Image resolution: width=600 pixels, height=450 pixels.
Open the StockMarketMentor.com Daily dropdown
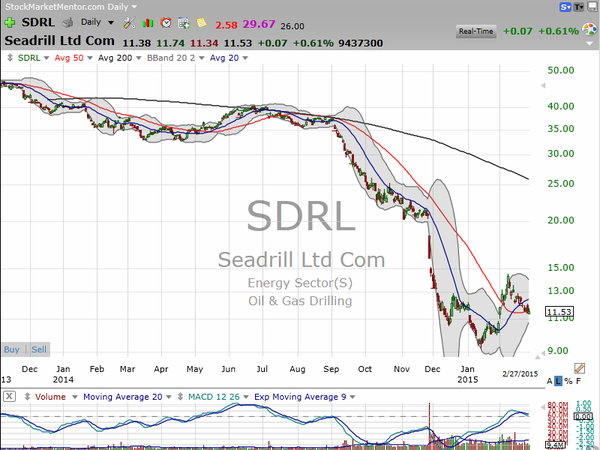pyautogui.click(x=134, y=7)
